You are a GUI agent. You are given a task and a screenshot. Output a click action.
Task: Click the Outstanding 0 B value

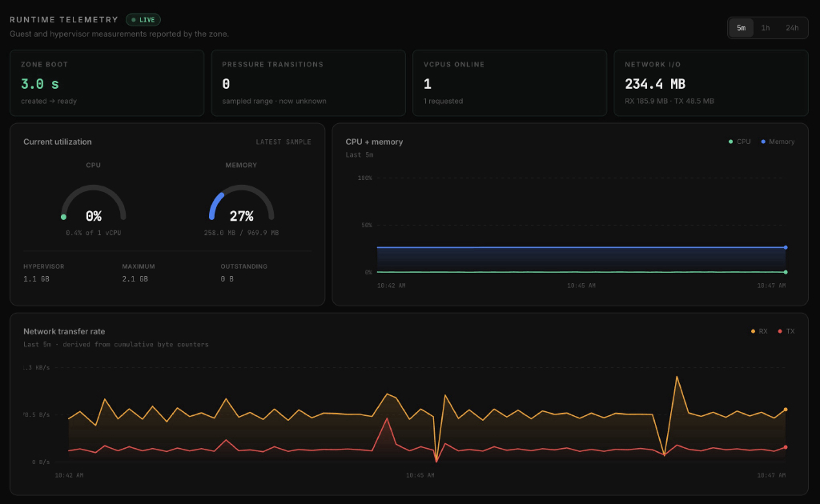(x=227, y=279)
